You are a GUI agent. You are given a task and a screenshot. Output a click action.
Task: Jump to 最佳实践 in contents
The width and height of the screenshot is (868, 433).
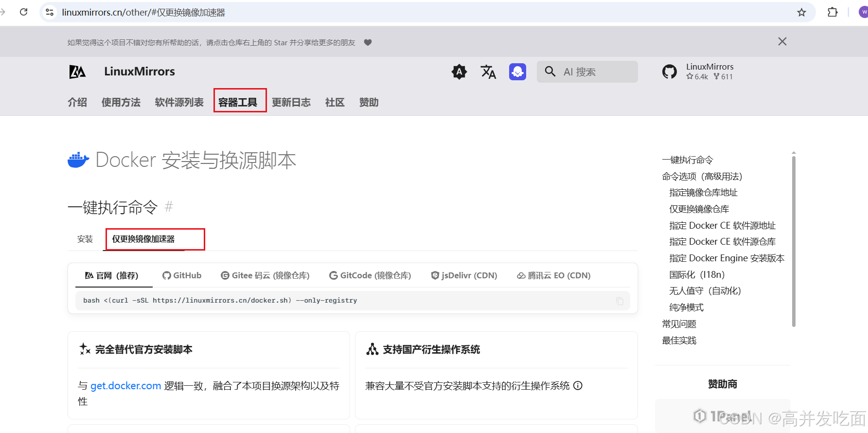[x=679, y=341]
